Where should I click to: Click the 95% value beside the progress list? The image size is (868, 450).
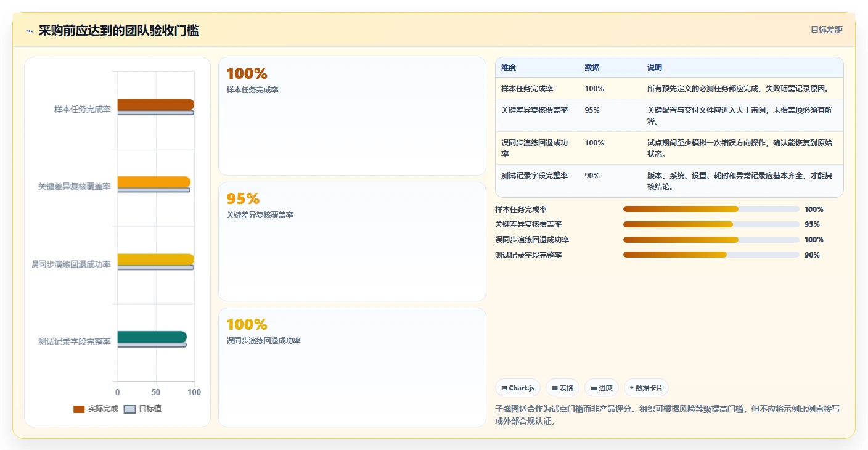[x=812, y=224]
